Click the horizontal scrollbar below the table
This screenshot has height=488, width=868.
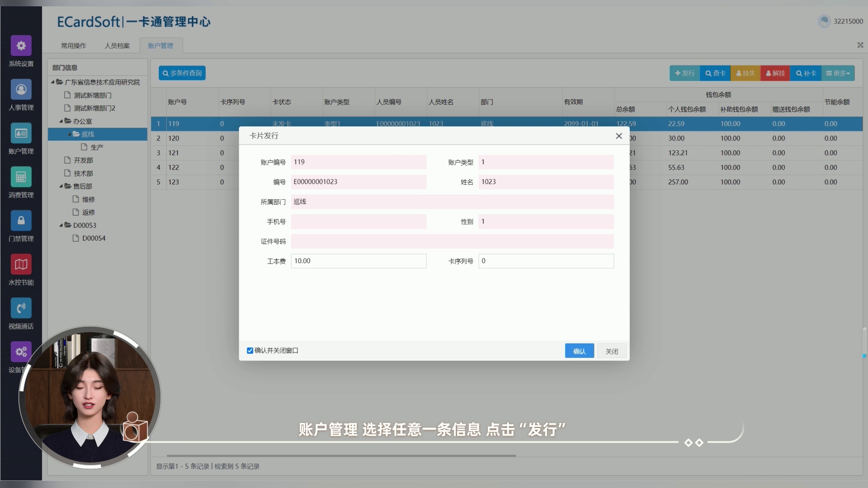[x=341, y=455]
